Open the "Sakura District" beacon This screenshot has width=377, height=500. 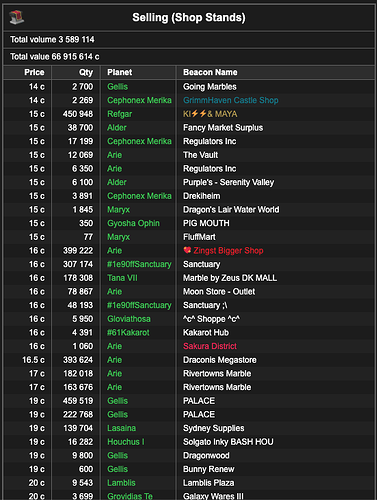210,346
